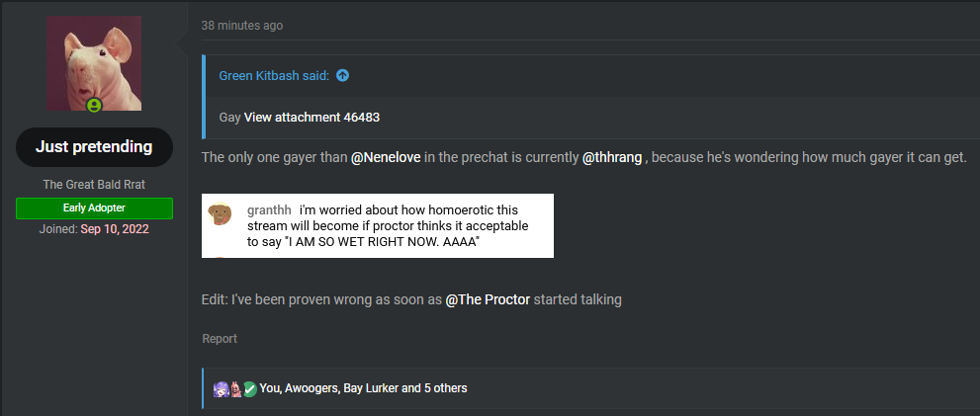Open the @Nenelove mention
980x416 pixels.
pyautogui.click(x=386, y=157)
